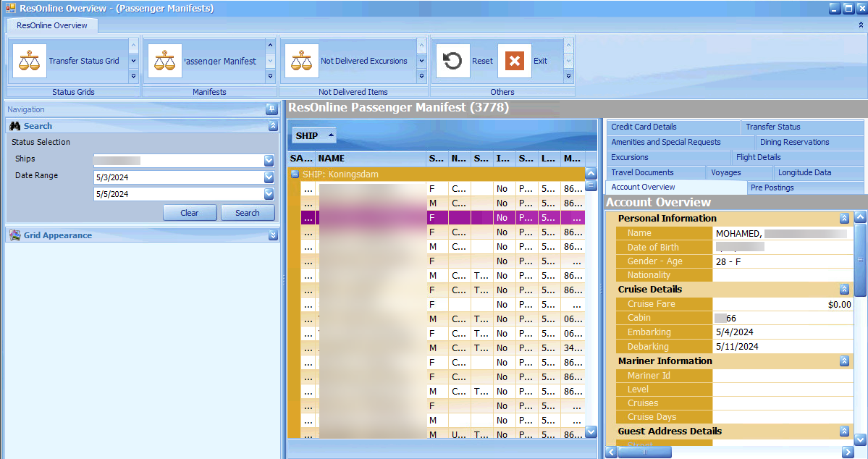Expand the Grid Appearance panel

tap(273, 235)
